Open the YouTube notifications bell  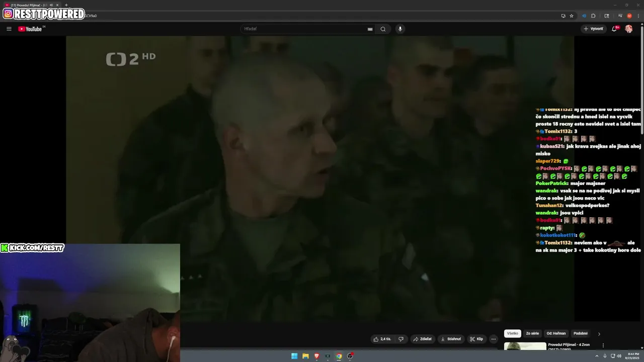pos(614,29)
